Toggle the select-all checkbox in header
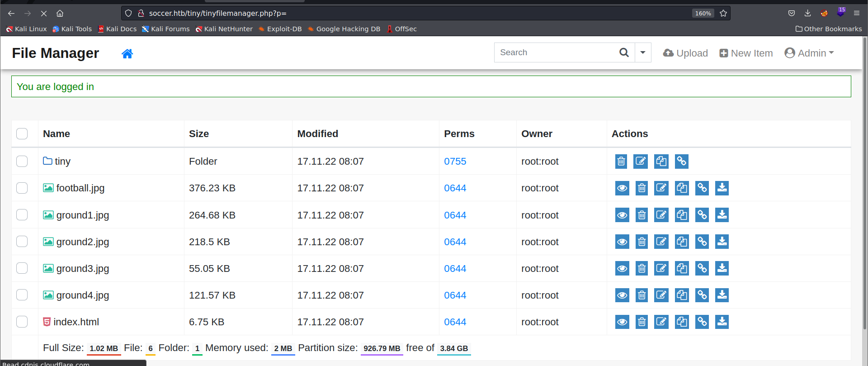The image size is (868, 366). pos(22,133)
